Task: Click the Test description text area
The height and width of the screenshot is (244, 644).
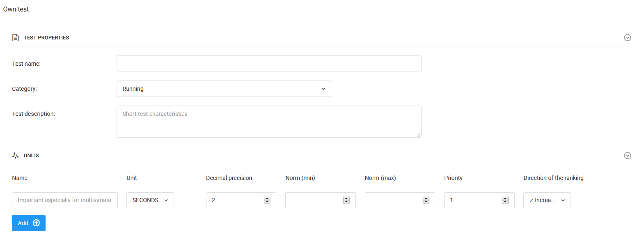Action: [269, 122]
